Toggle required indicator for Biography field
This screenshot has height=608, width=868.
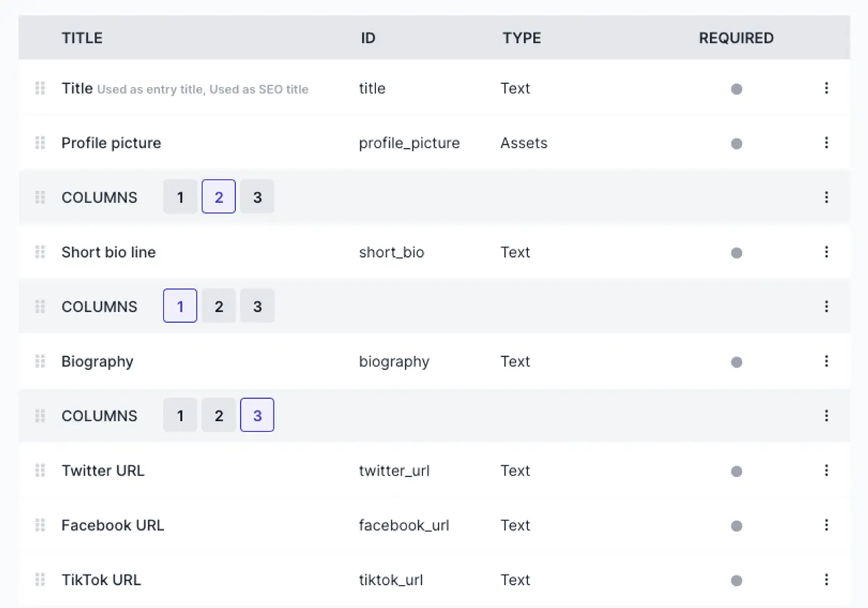point(736,362)
